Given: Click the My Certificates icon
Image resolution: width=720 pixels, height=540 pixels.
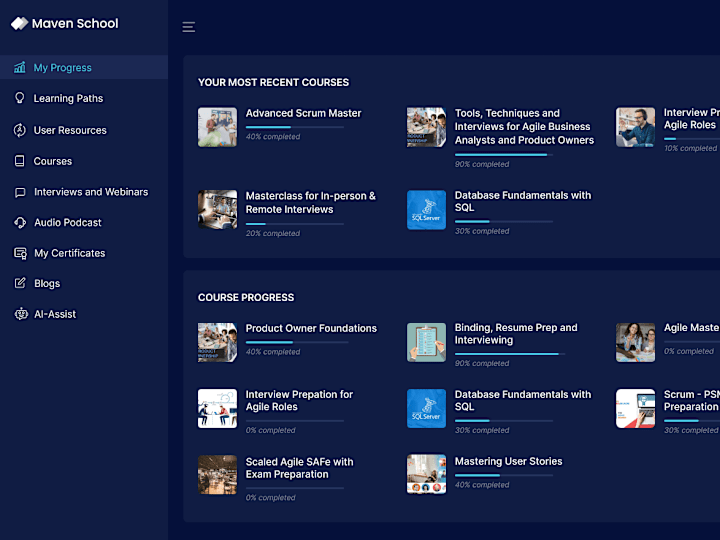Looking at the screenshot, I should 20,253.
